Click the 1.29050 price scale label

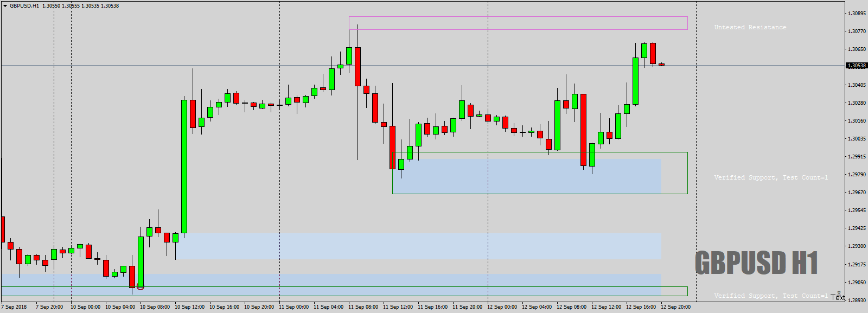[x=857, y=283]
